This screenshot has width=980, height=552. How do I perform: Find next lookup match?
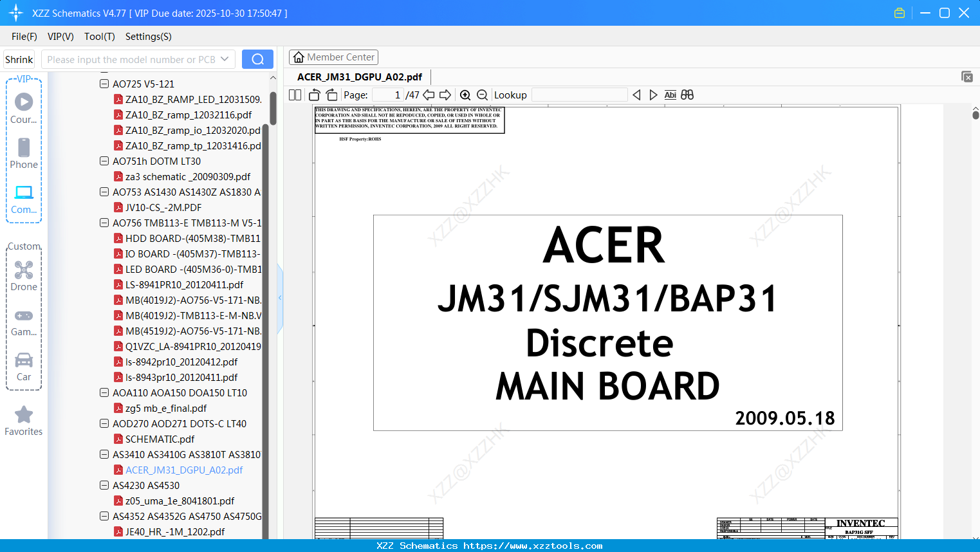pyautogui.click(x=653, y=95)
